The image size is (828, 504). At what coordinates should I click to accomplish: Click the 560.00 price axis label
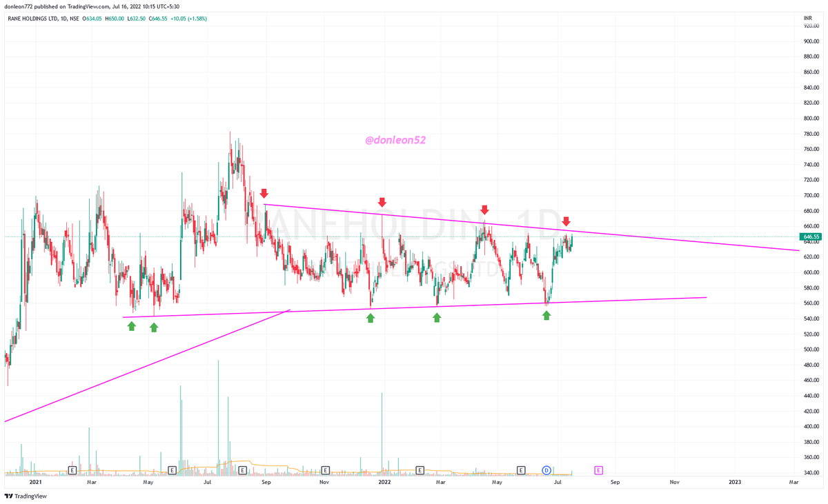pos(810,303)
